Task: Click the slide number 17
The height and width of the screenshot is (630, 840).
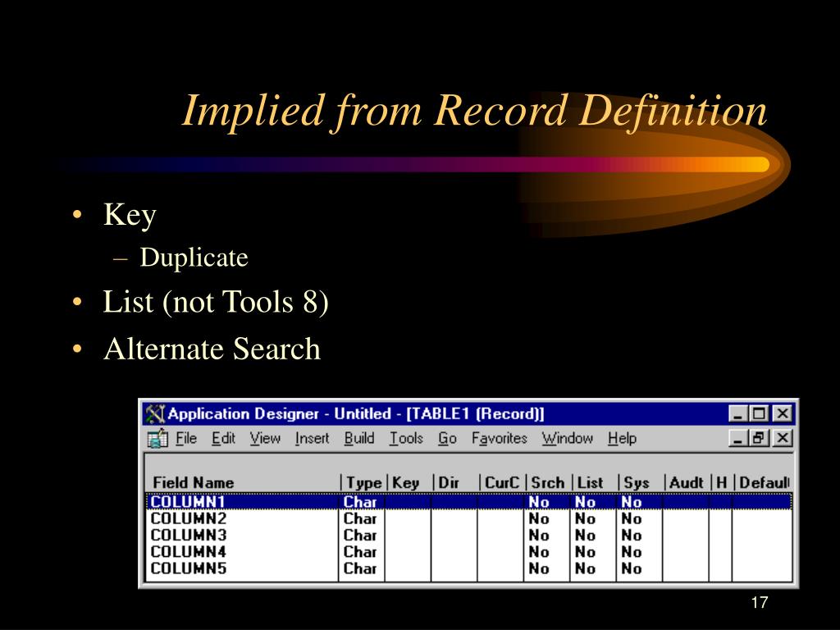Action: [x=760, y=602]
